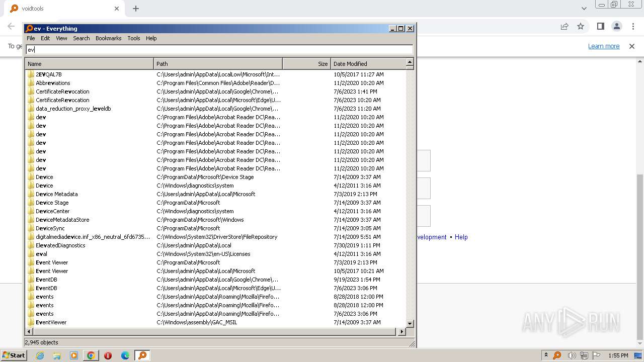Sort results by Path column header
The height and width of the screenshot is (362, 644).
coord(218,64)
